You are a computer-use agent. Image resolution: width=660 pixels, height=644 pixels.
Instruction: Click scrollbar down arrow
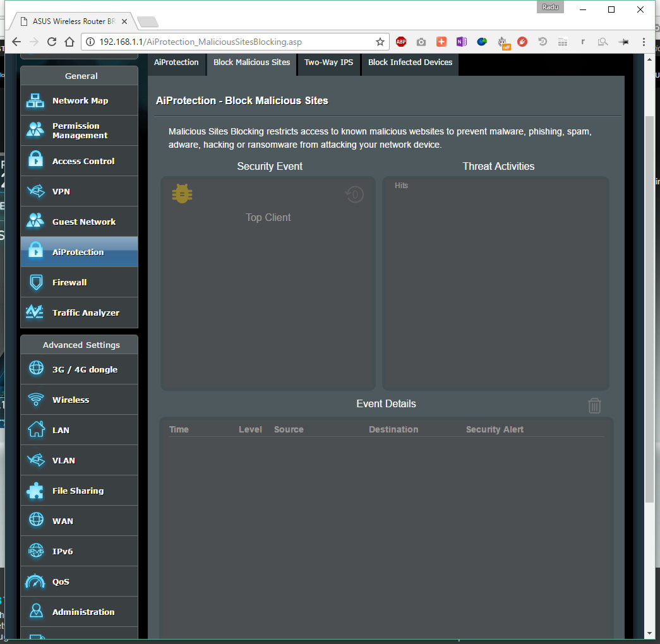[x=649, y=633]
